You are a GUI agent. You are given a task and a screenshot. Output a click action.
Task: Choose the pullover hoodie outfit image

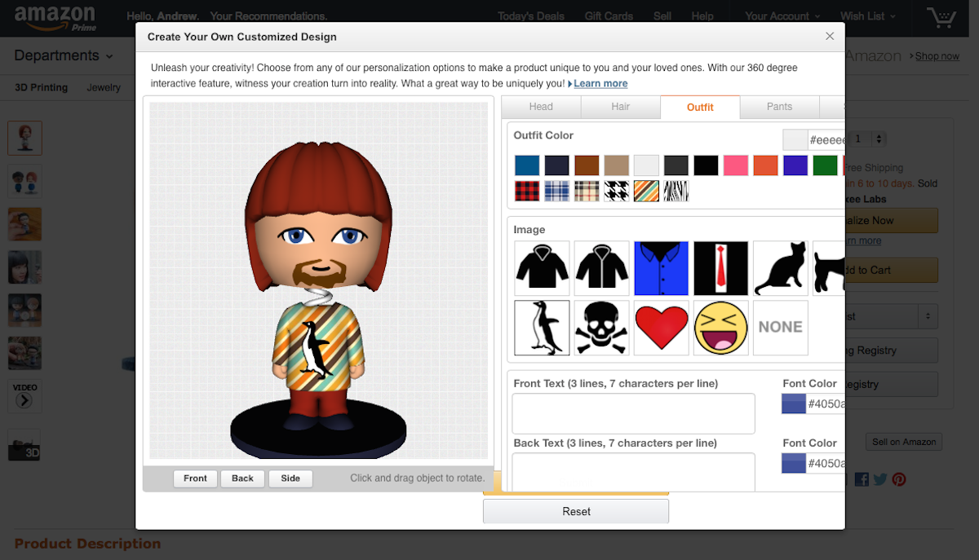click(542, 268)
